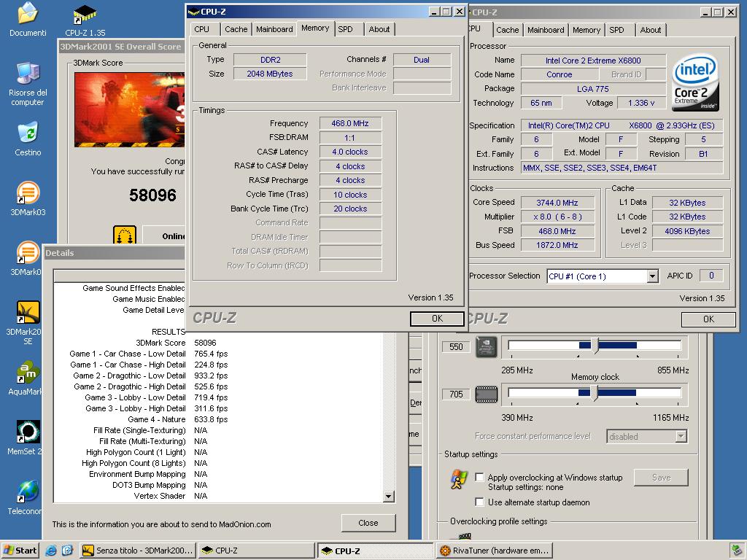The height and width of the screenshot is (560, 747).
Task: Click the Details list scroll down arrow
Action: pyautogui.click(x=389, y=497)
